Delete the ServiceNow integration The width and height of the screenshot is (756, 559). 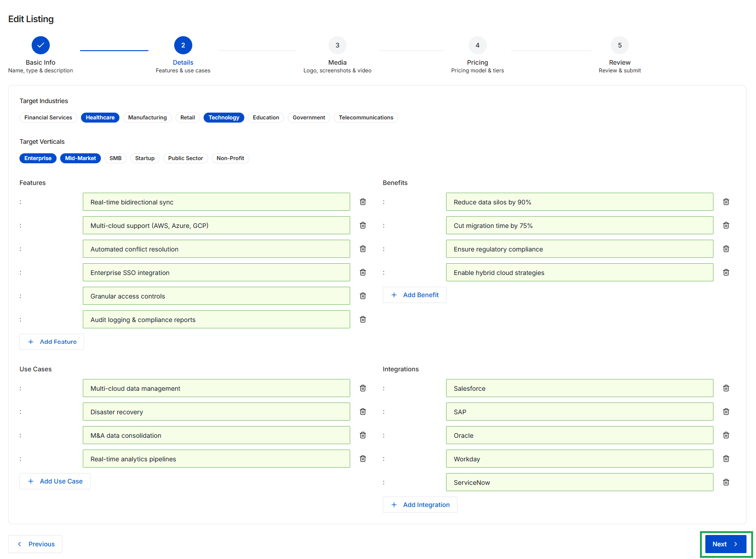coord(726,482)
